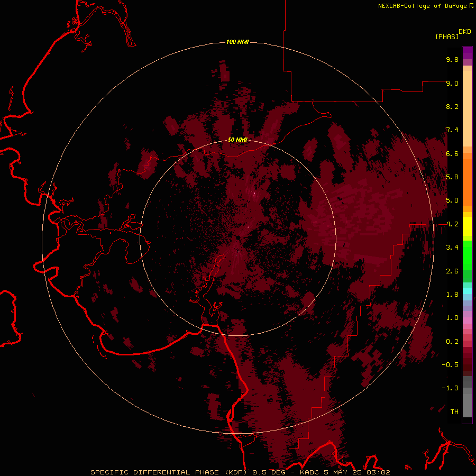Screen dimensions: 476x476
Task: Click the KABC station identifier
Action: (310, 472)
